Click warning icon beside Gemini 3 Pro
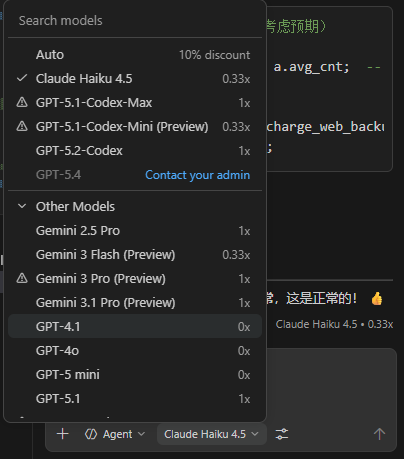 (22, 278)
